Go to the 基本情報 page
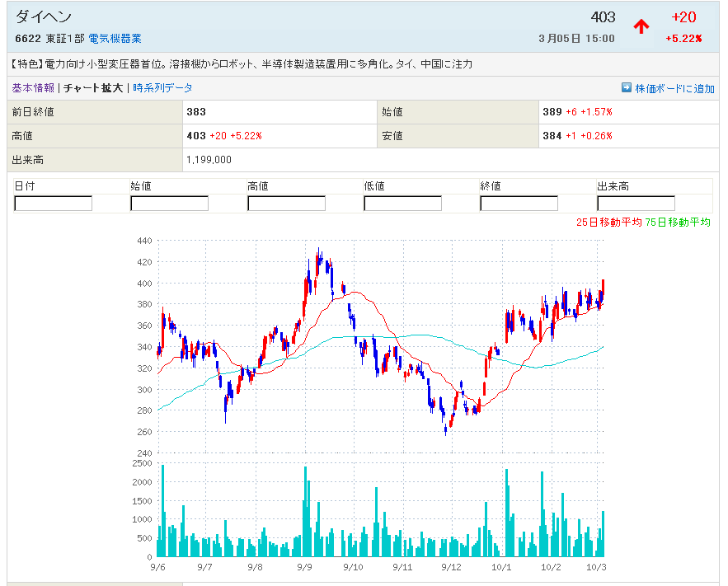Screen dimensions: 728x586 coord(33,88)
